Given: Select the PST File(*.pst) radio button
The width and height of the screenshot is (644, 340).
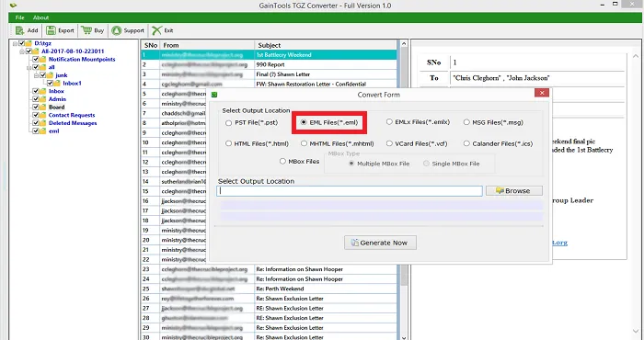Looking at the screenshot, I should click(x=228, y=122).
